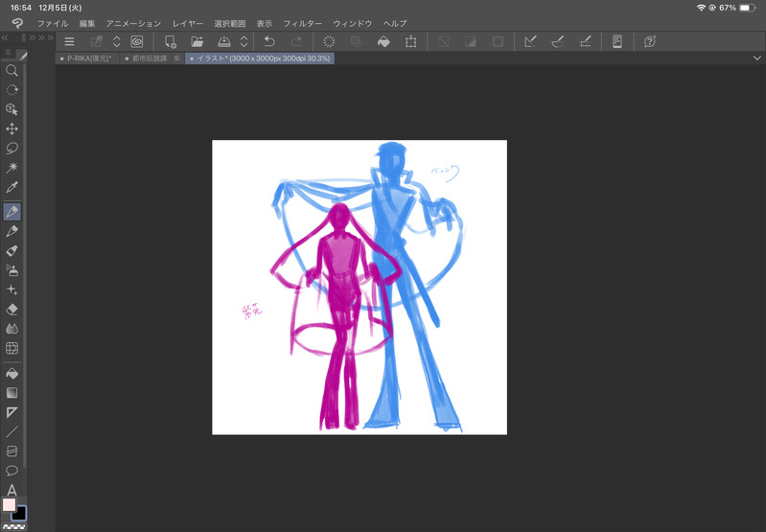Open the save options up-down arrows
This screenshot has height=532, width=766.
[x=244, y=41]
